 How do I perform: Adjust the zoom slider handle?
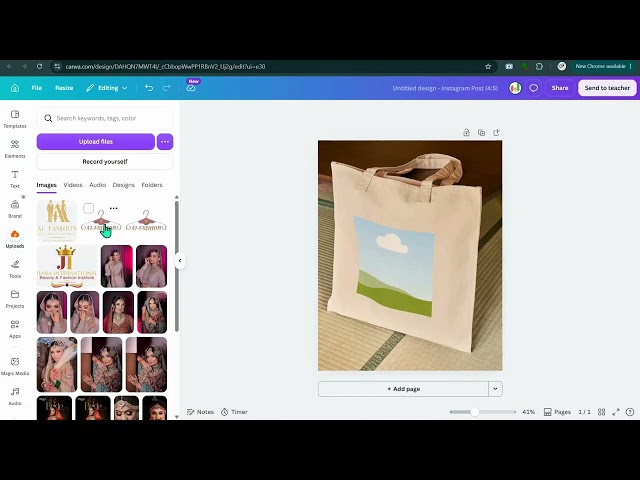tap(474, 412)
